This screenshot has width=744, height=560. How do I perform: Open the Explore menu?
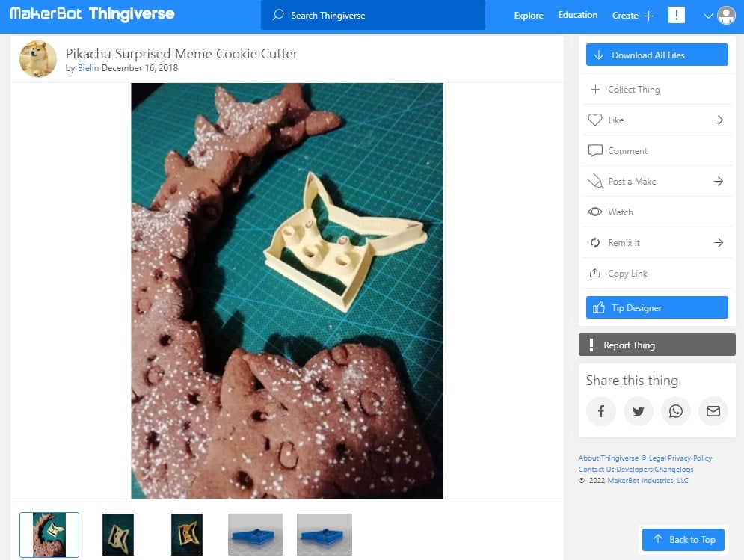click(x=529, y=15)
